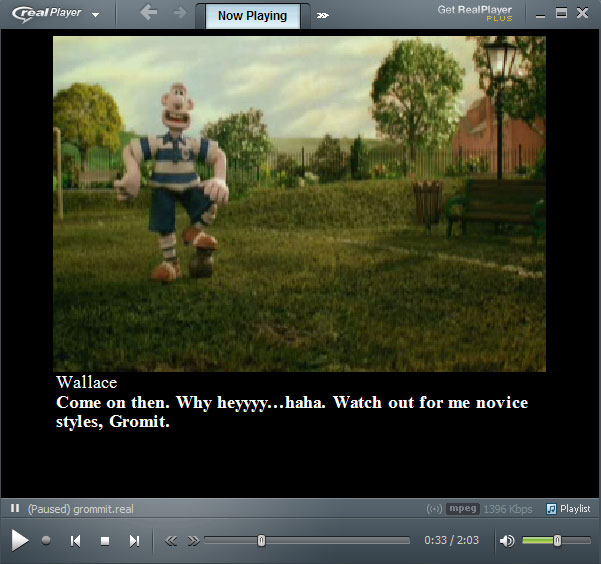
Task: Skip to previous clip
Action: [x=75, y=541]
